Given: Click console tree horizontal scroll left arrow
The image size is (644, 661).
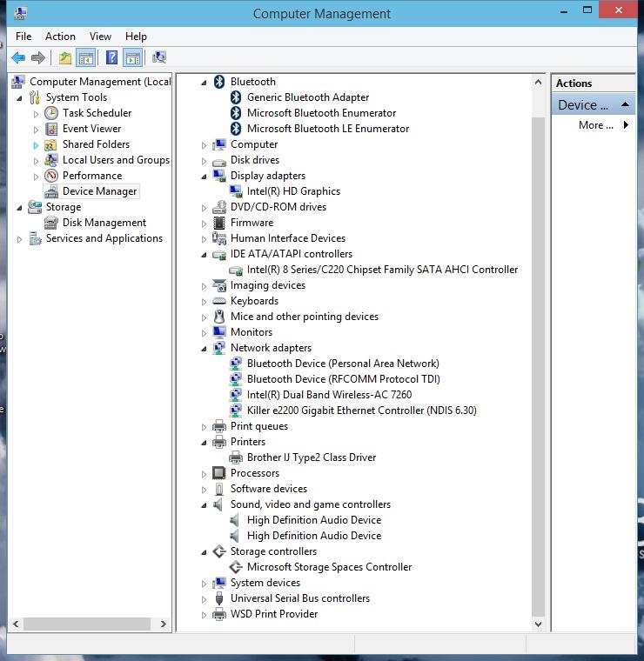Looking at the screenshot, I should pyautogui.click(x=16, y=624).
